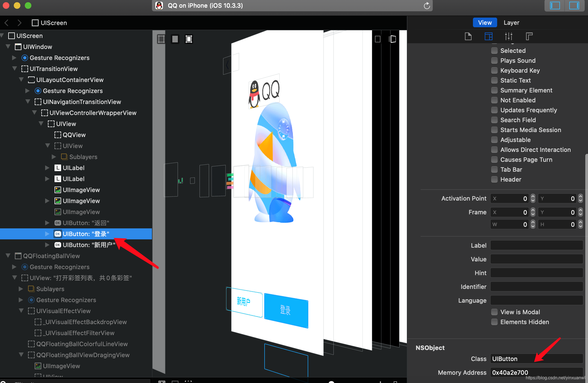Collapse the UILayoutContainerView node
The width and height of the screenshot is (588, 383).
(21, 80)
